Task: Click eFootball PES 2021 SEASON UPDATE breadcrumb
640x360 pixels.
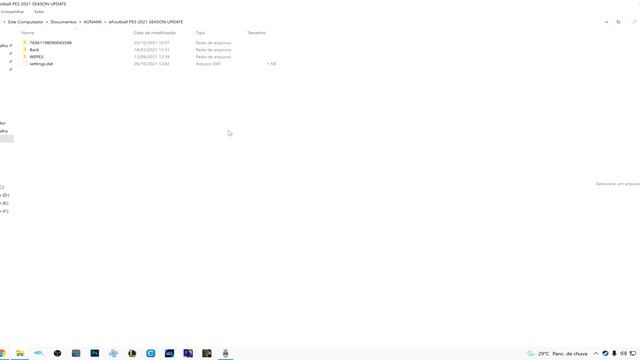Action: click(146, 22)
